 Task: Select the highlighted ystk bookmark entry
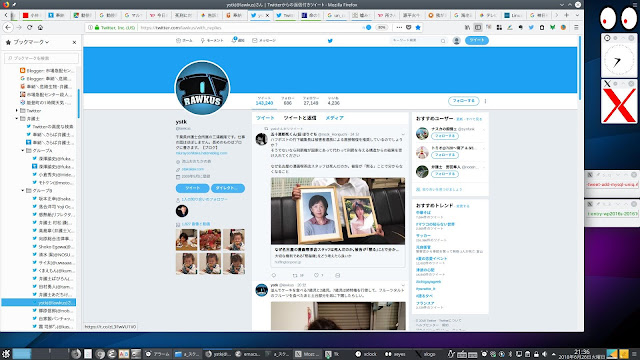39,302
